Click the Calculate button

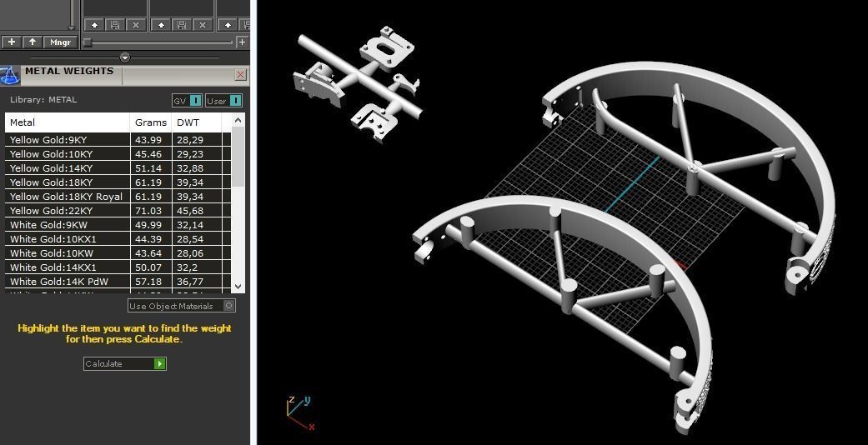124,363
